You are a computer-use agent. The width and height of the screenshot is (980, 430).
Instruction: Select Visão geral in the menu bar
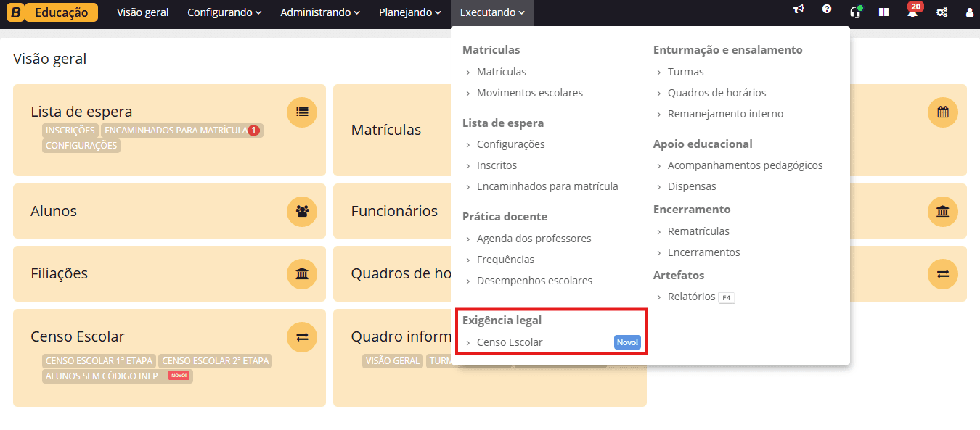[x=142, y=12]
